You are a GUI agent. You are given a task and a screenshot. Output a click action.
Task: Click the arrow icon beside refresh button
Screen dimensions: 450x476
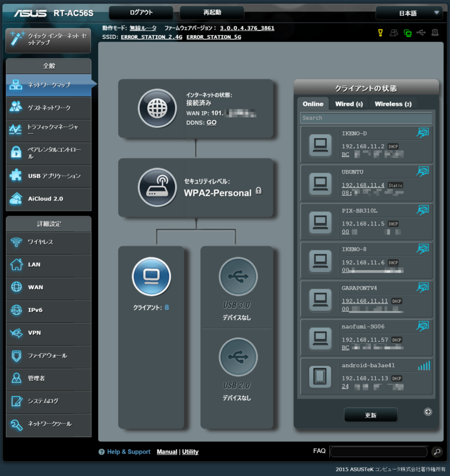[428, 412]
